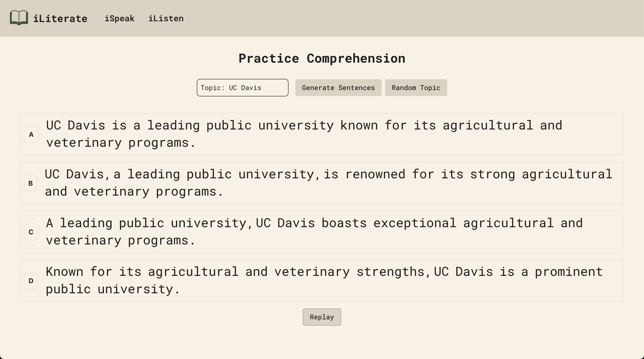The width and height of the screenshot is (644, 359).
Task: Go to the iListen page
Action: (x=166, y=19)
